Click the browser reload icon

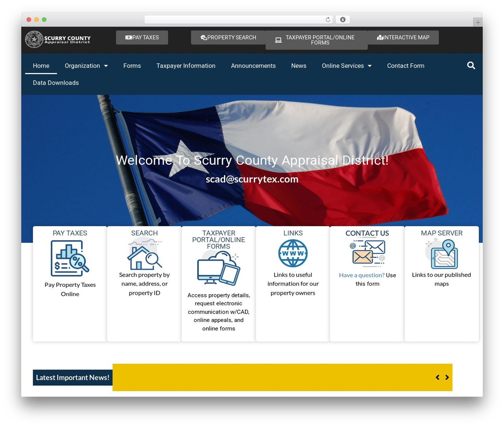pyautogui.click(x=328, y=20)
